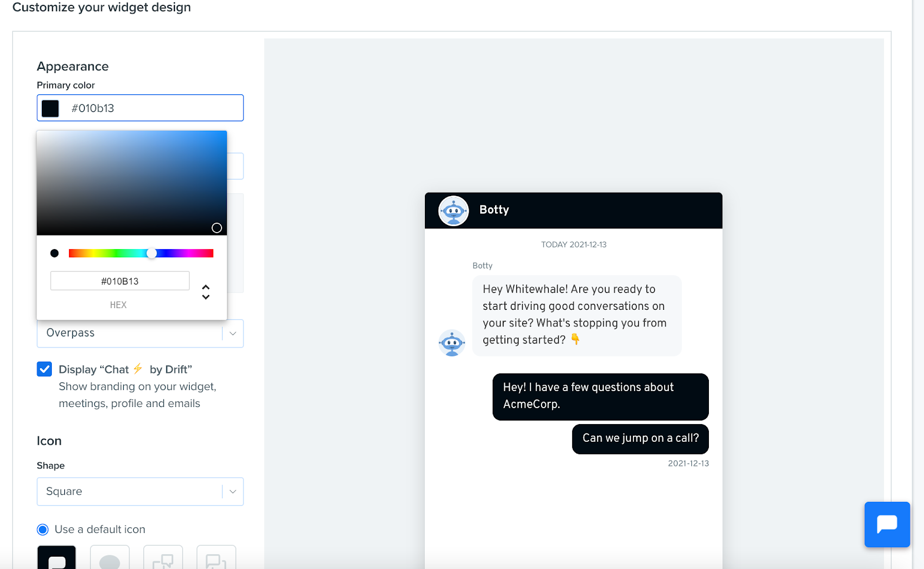Click the black color preview dot
The height and width of the screenshot is (569, 924).
(x=54, y=253)
